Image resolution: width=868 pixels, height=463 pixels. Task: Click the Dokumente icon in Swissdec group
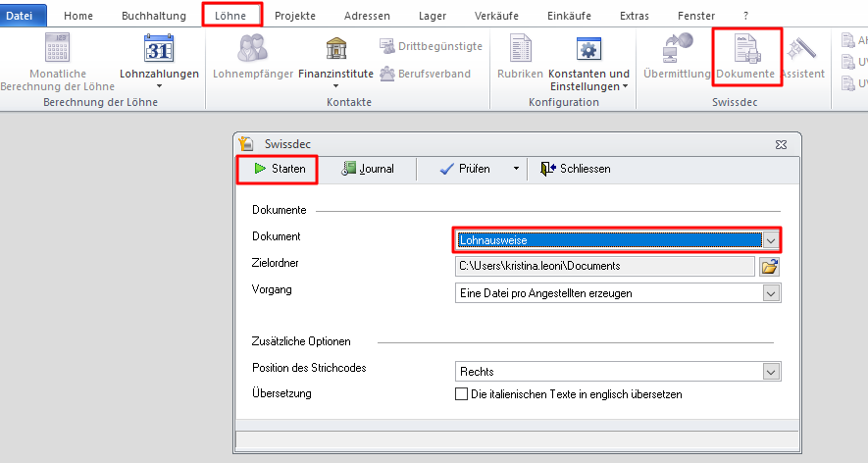(x=745, y=50)
